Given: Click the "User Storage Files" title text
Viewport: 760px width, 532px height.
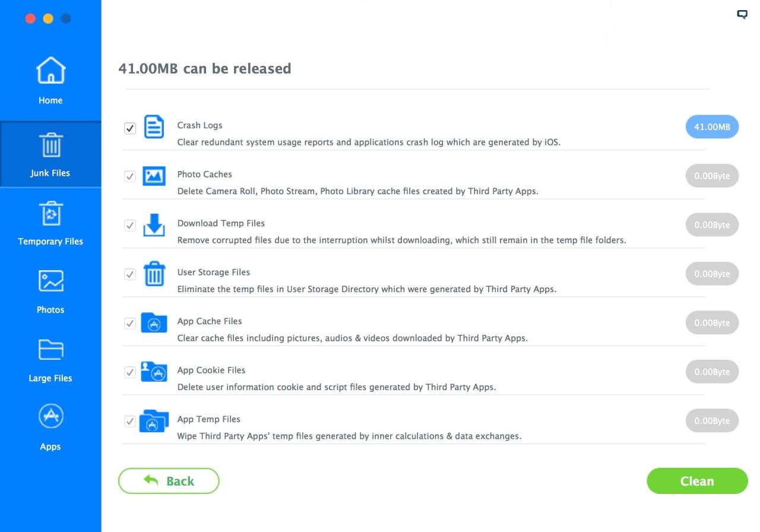Looking at the screenshot, I should 213,272.
